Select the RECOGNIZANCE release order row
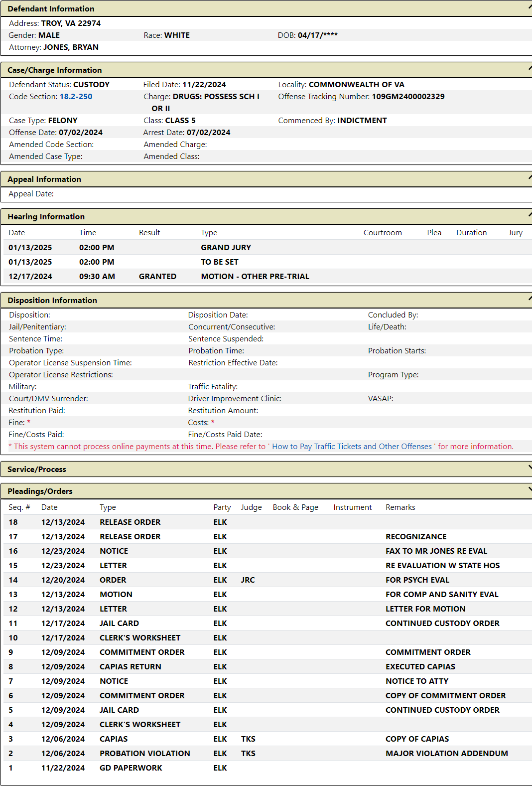Screen dimensions: 532x786 pos(268,537)
